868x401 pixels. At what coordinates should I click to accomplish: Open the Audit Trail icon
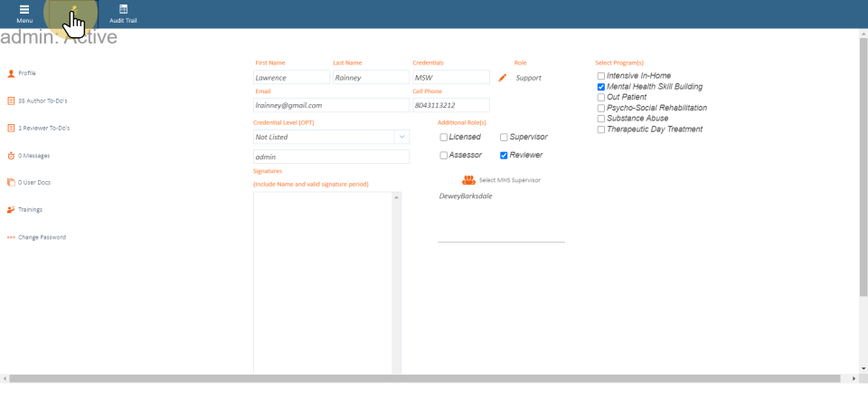(x=123, y=10)
